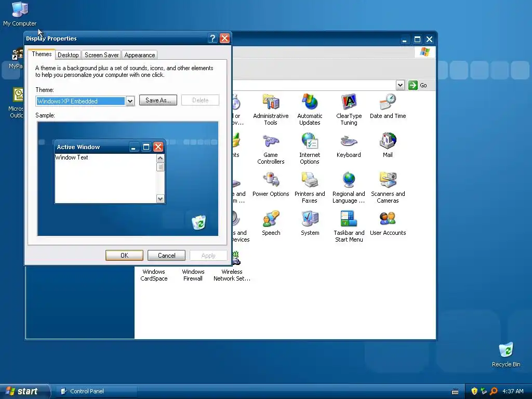
Task: Click the Windows flag logo in Control Panel
Action: coord(425,52)
